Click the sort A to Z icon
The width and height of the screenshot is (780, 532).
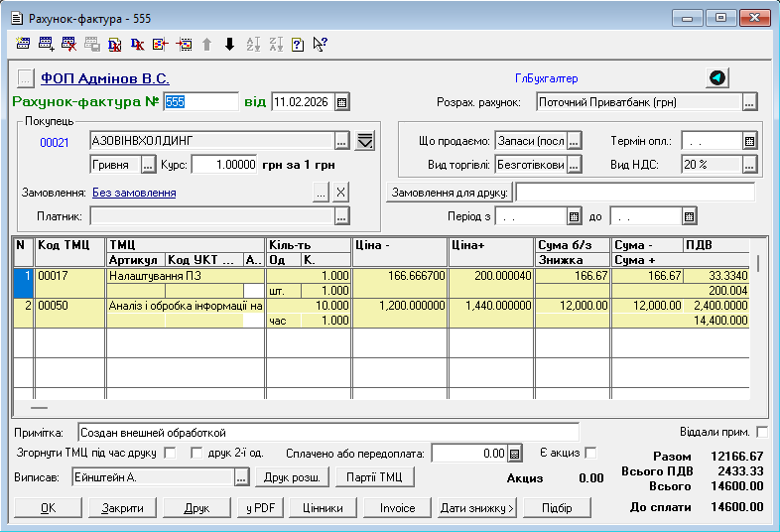point(253,44)
